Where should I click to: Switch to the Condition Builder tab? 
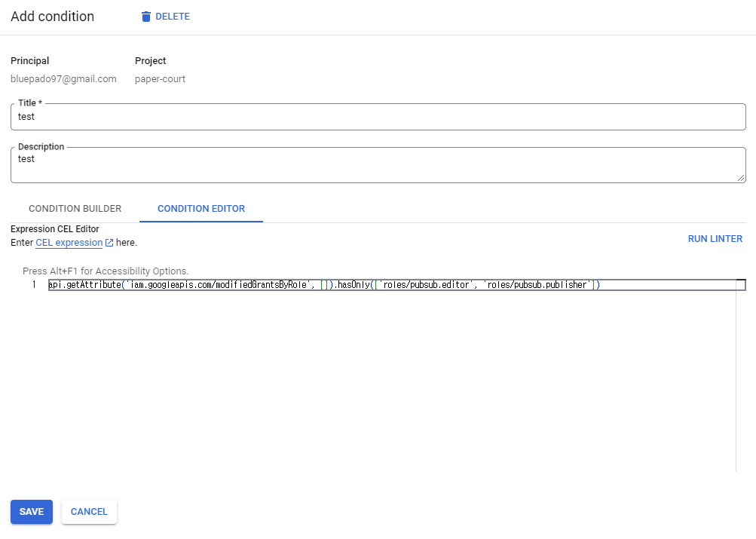click(75, 209)
